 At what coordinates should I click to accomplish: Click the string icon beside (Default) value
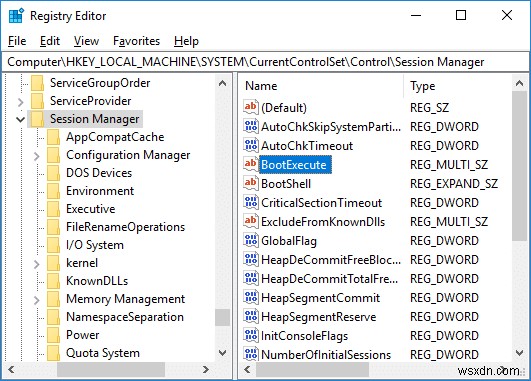(x=251, y=107)
